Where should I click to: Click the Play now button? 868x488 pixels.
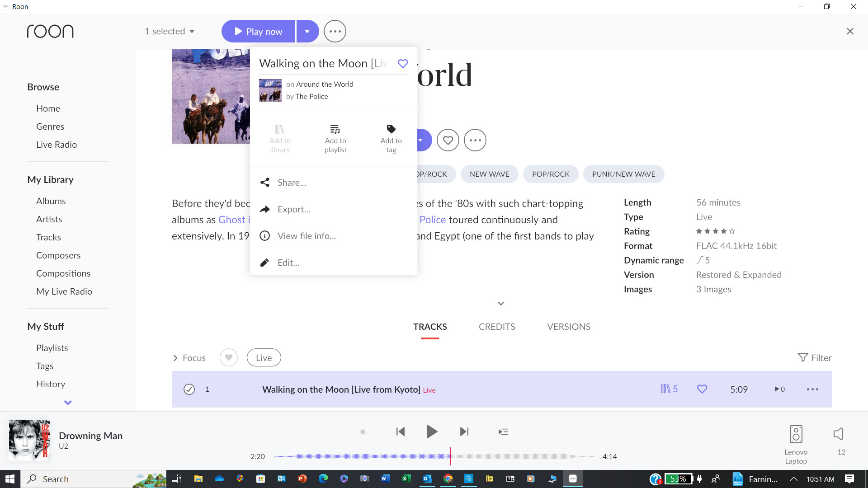pyautogui.click(x=259, y=32)
